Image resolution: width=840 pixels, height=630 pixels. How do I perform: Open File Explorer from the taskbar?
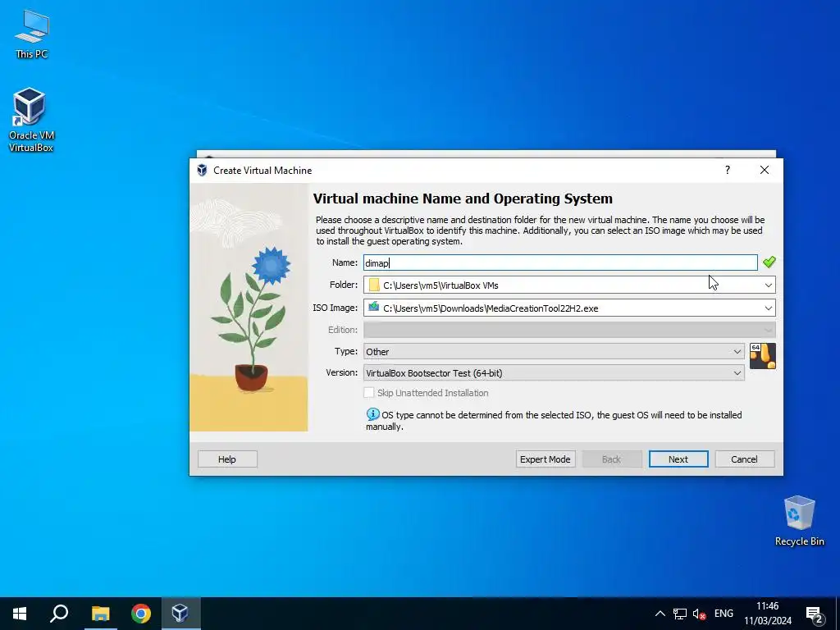(100, 614)
